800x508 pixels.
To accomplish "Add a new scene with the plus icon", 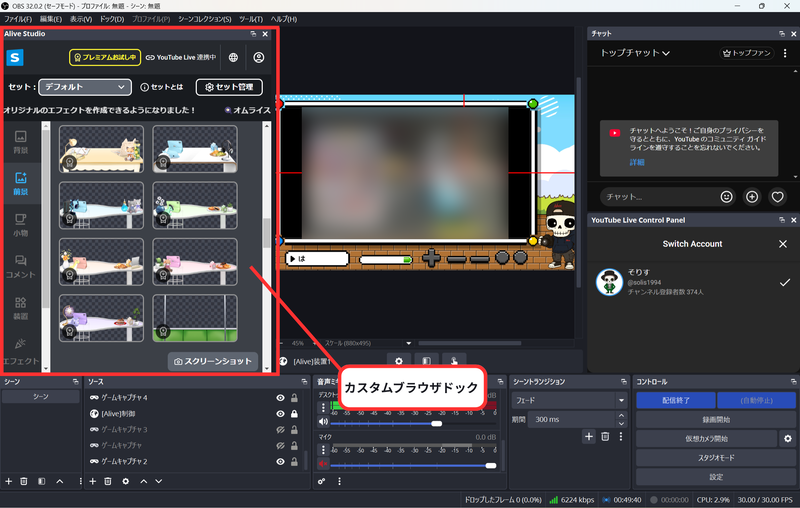I will 8,481.
